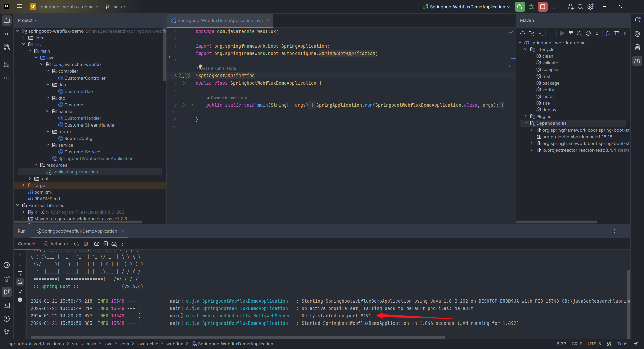Open the Build hammer tool window

tap(7, 279)
